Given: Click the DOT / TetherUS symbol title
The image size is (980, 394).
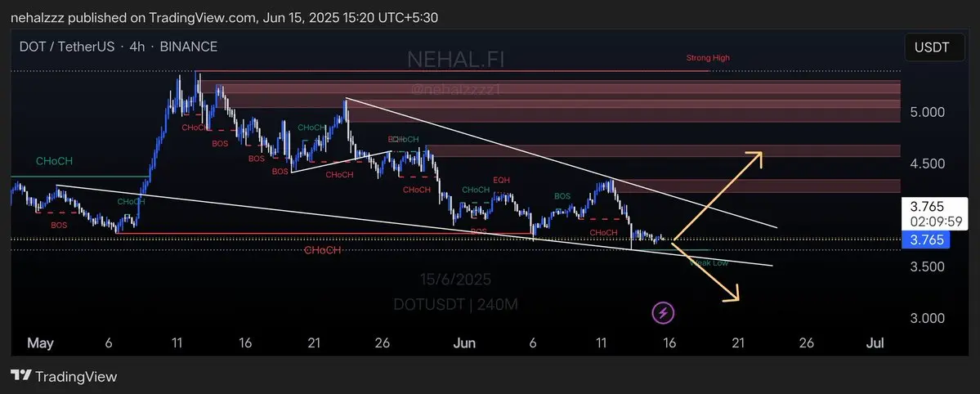Looking at the screenshot, I should click(x=69, y=47).
